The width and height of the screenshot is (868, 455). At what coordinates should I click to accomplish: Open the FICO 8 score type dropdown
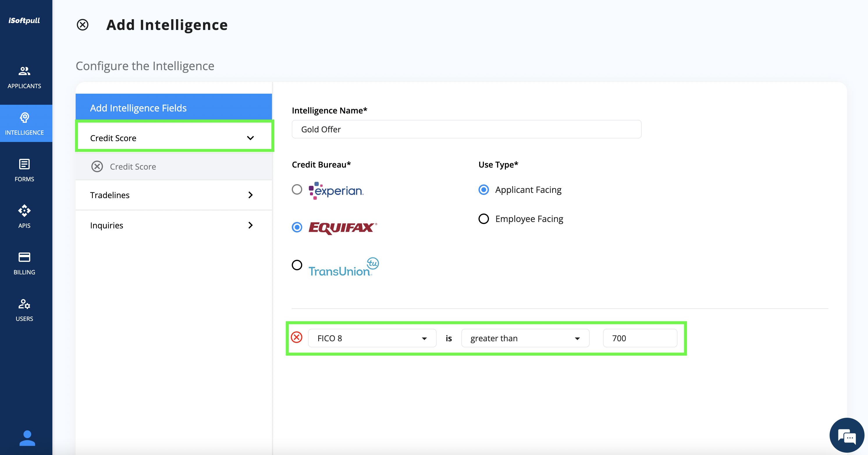click(372, 338)
